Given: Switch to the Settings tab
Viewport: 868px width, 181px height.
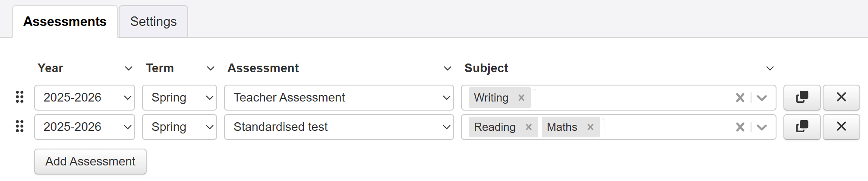Looking at the screenshot, I should tap(153, 22).
